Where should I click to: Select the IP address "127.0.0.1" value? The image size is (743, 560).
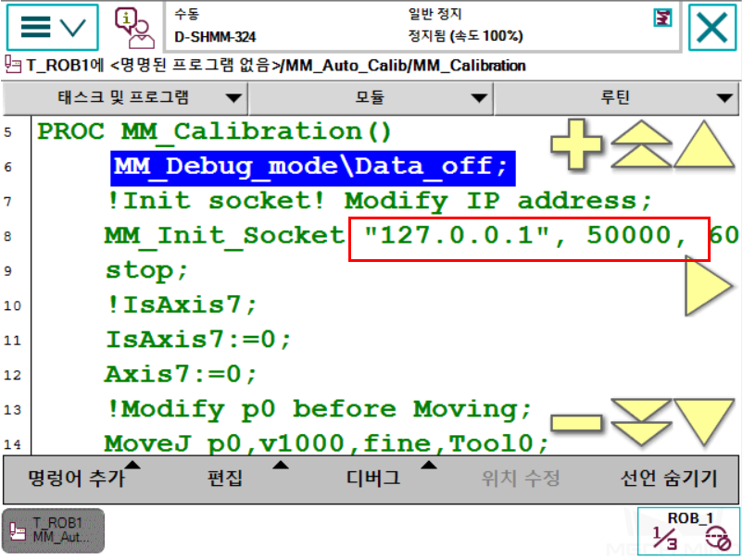[457, 235]
